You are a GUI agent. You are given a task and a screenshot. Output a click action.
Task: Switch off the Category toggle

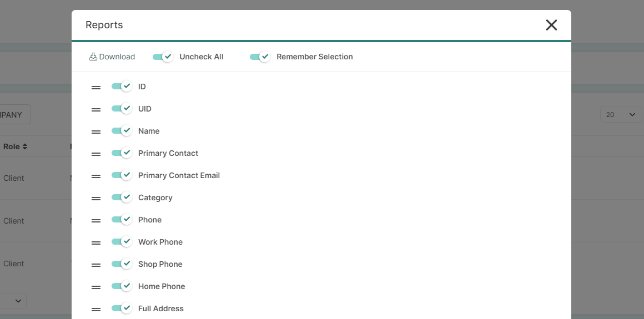[x=122, y=197]
